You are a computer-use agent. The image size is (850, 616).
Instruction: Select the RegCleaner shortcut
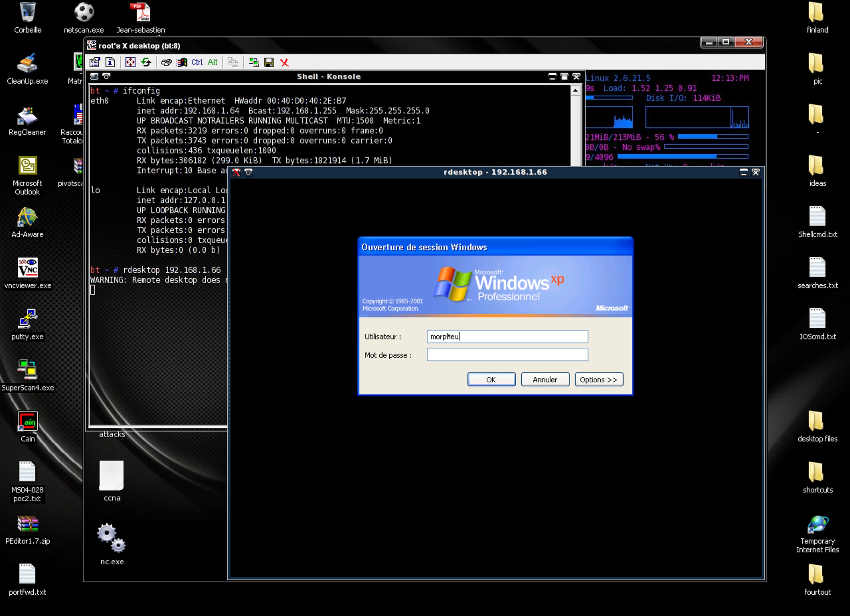pos(27,121)
